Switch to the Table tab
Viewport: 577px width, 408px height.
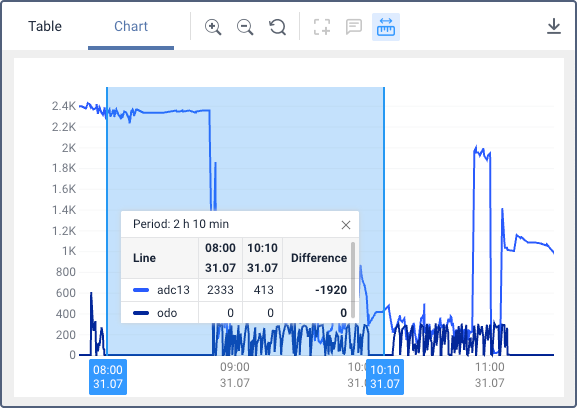[x=45, y=26]
